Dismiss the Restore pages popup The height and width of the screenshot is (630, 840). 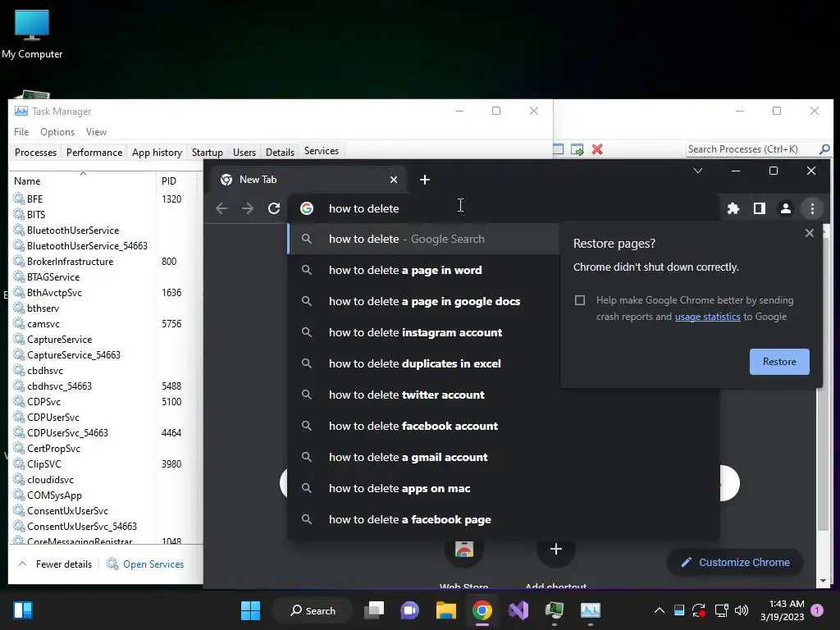810,233
